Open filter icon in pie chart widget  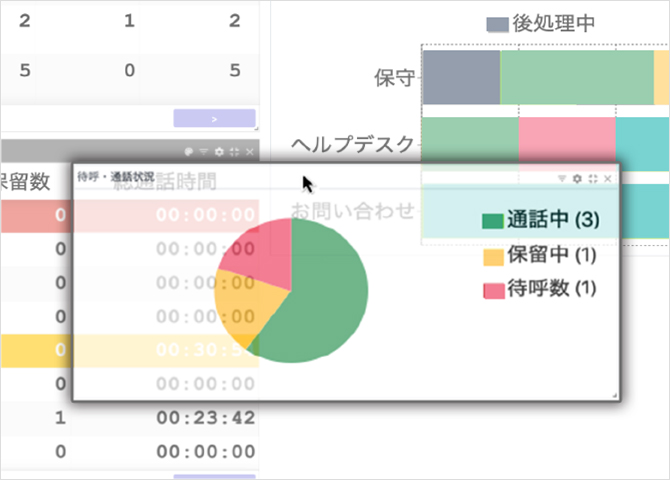tap(562, 179)
